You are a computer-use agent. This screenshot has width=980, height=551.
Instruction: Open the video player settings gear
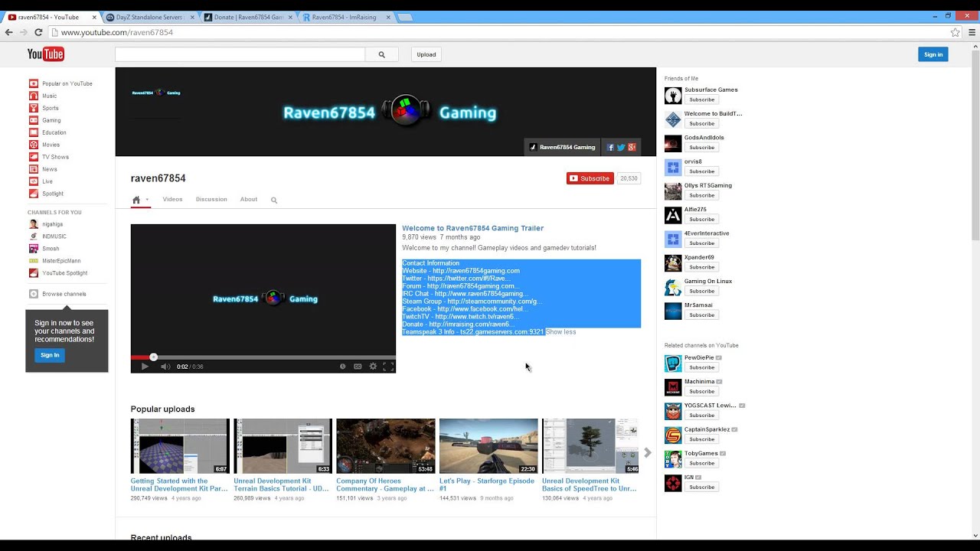pyautogui.click(x=373, y=367)
